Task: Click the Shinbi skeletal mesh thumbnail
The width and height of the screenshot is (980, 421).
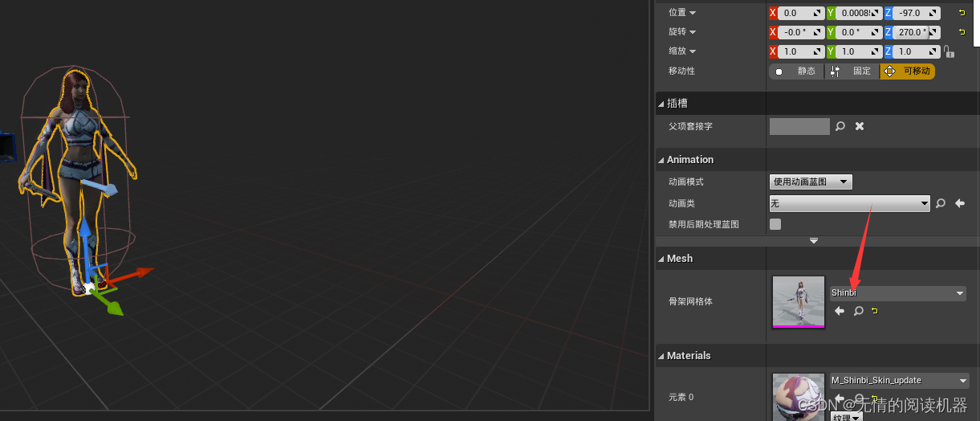Action: click(798, 302)
